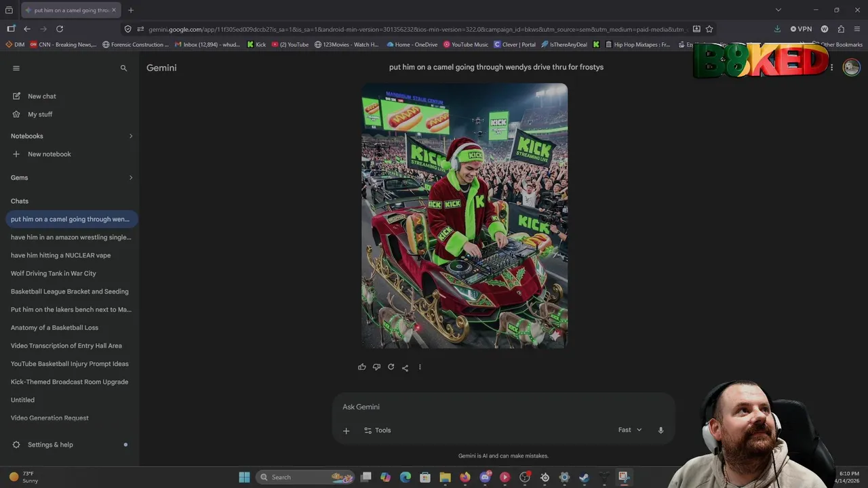The width and height of the screenshot is (868, 488).
Task: Go back in browser history
Action: coord(27,29)
